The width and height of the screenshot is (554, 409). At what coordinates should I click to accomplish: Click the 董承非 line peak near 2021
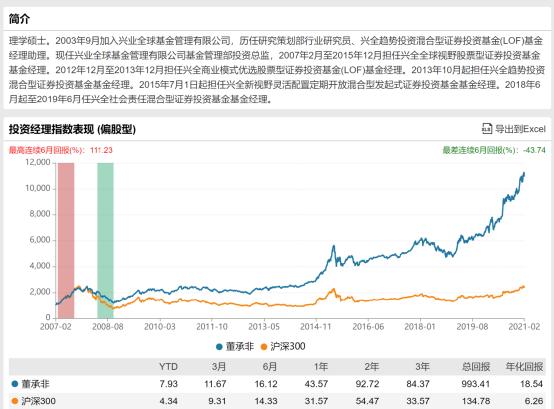(x=524, y=173)
